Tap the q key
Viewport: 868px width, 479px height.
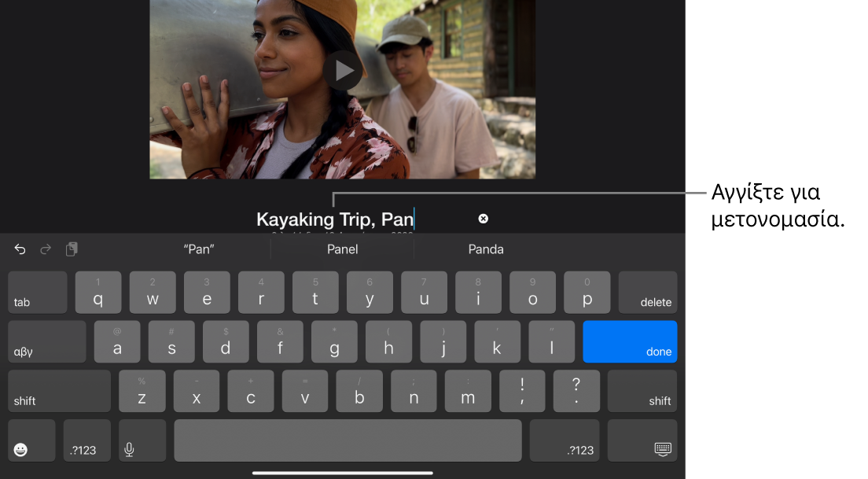pos(98,293)
